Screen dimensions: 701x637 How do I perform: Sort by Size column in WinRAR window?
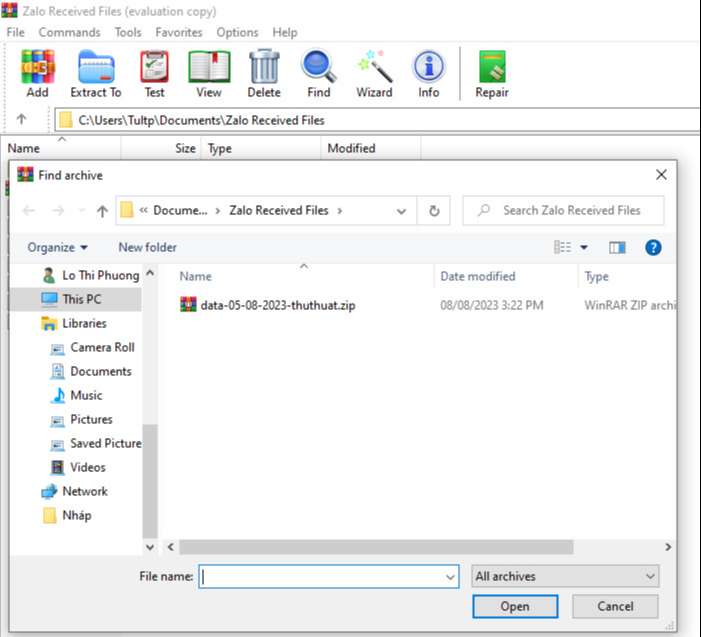pyautogui.click(x=185, y=148)
